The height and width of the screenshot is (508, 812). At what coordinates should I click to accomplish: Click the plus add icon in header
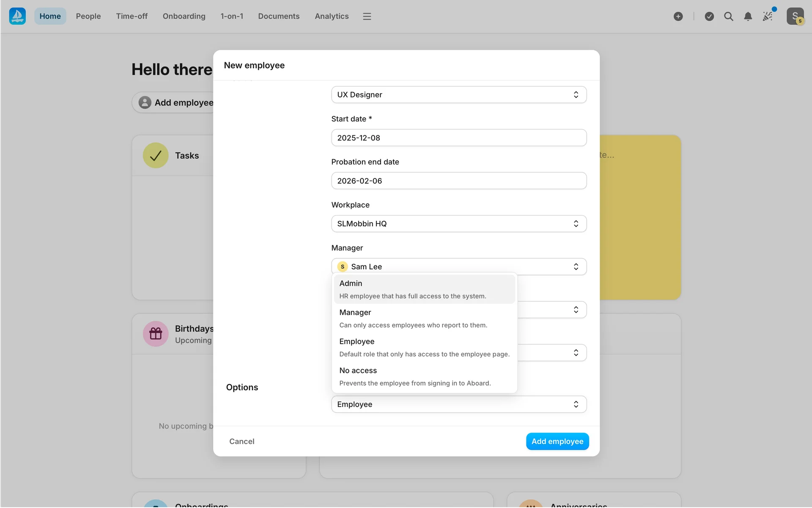[x=678, y=17]
